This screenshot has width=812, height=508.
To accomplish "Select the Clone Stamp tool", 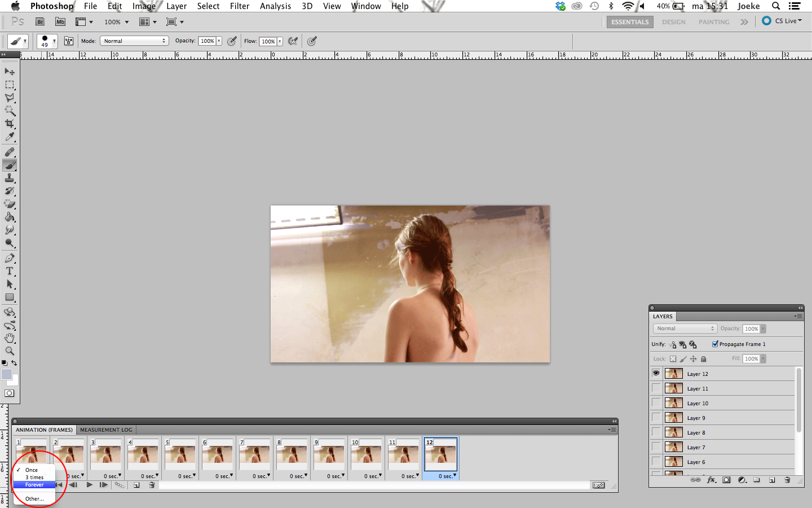I will (10, 178).
